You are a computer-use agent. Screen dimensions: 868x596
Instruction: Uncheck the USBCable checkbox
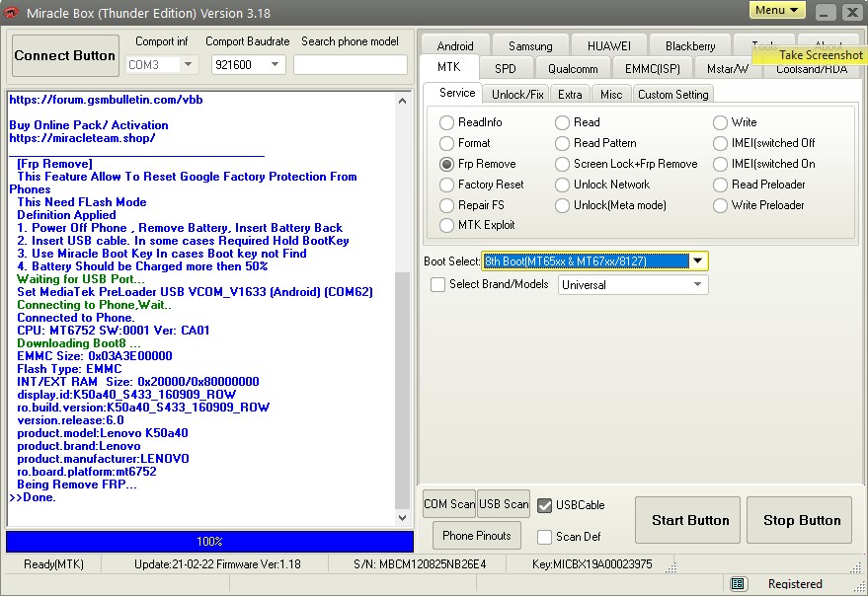click(x=545, y=505)
